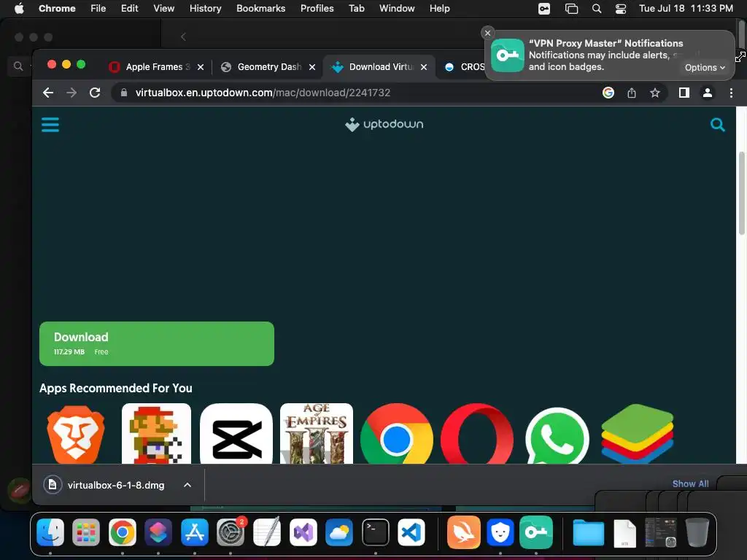This screenshot has height=560, width=747.
Task: Open Age of Empires III recommended app
Action: [317, 433]
